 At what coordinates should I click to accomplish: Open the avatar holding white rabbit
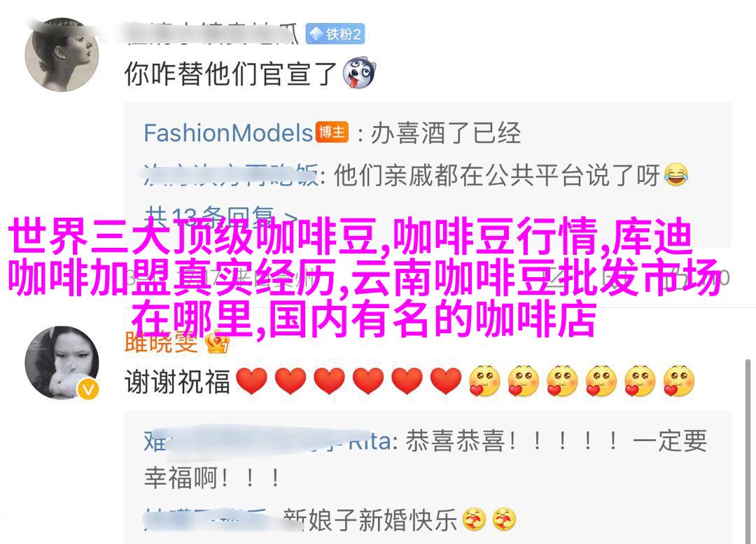[62, 363]
